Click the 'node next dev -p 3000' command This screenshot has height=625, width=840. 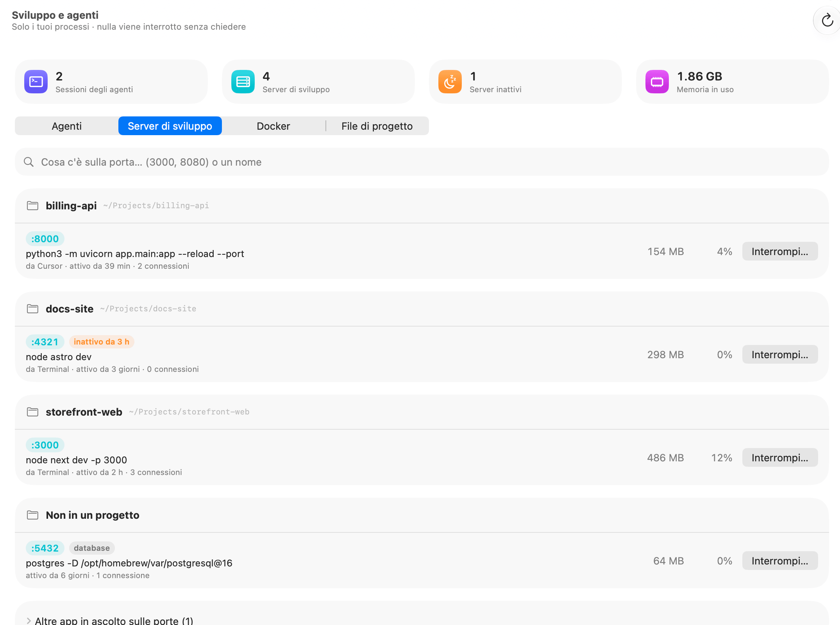coord(76,460)
